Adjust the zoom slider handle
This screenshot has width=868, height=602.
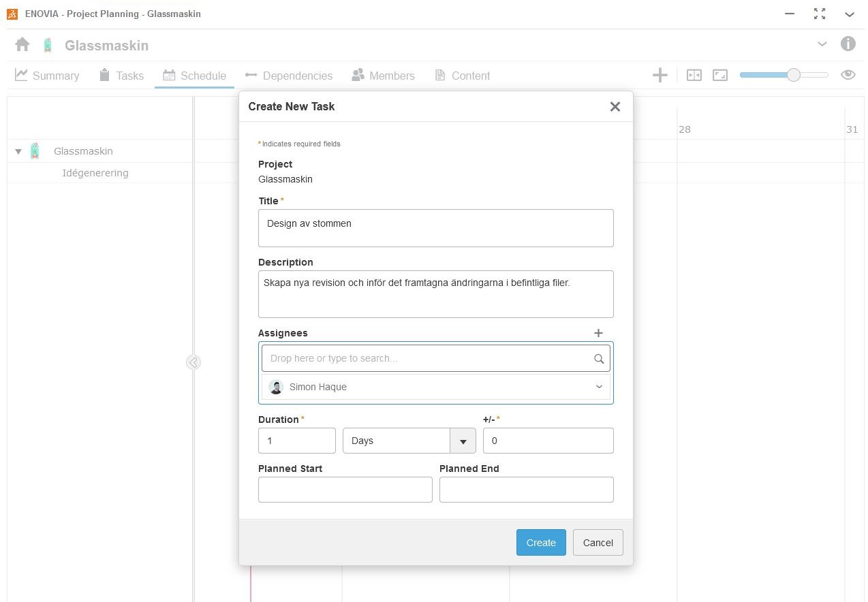pos(793,76)
